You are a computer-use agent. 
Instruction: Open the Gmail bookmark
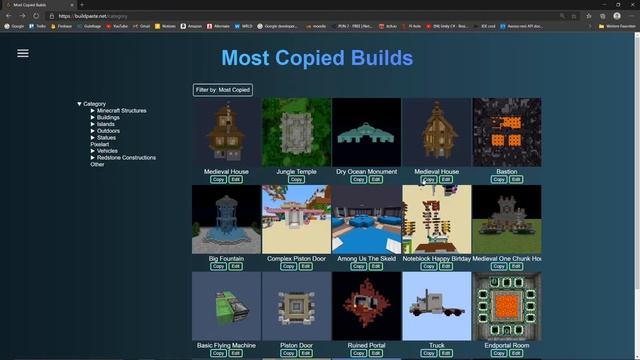[x=141, y=26]
